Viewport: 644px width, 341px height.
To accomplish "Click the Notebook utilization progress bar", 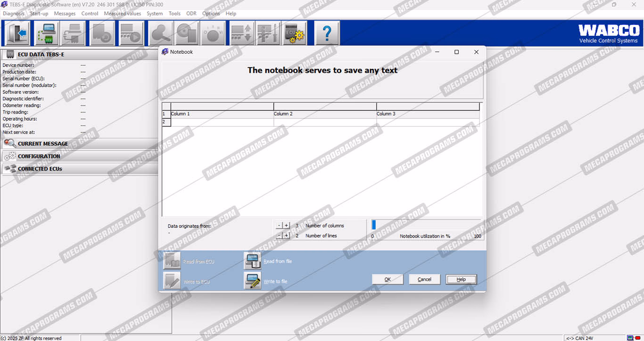I will 426,225.
